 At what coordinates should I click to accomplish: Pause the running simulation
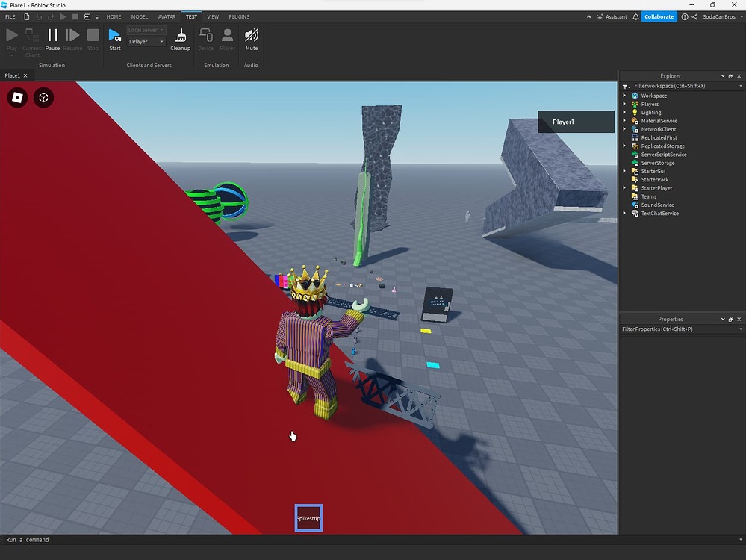pos(52,37)
